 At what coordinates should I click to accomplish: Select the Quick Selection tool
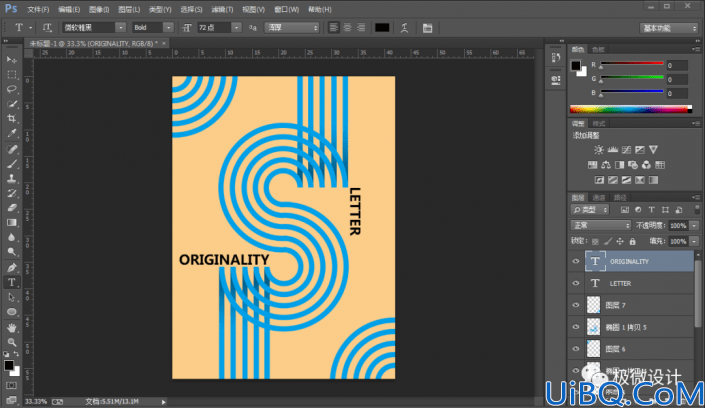click(12, 104)
